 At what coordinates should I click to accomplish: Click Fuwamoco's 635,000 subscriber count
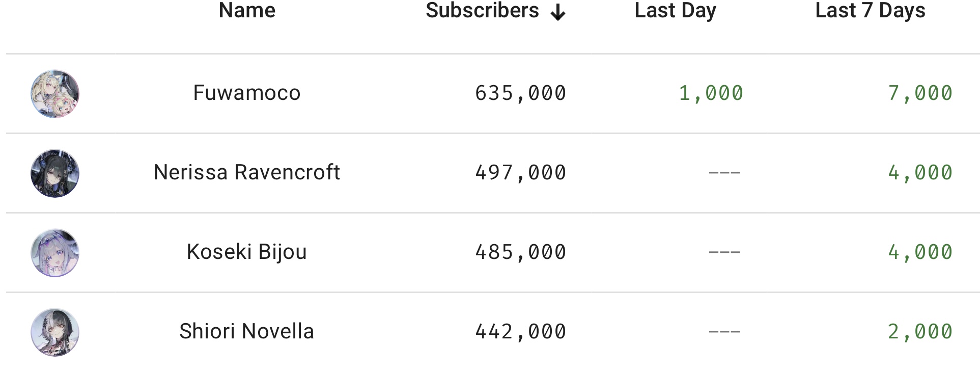coord(520,93)
